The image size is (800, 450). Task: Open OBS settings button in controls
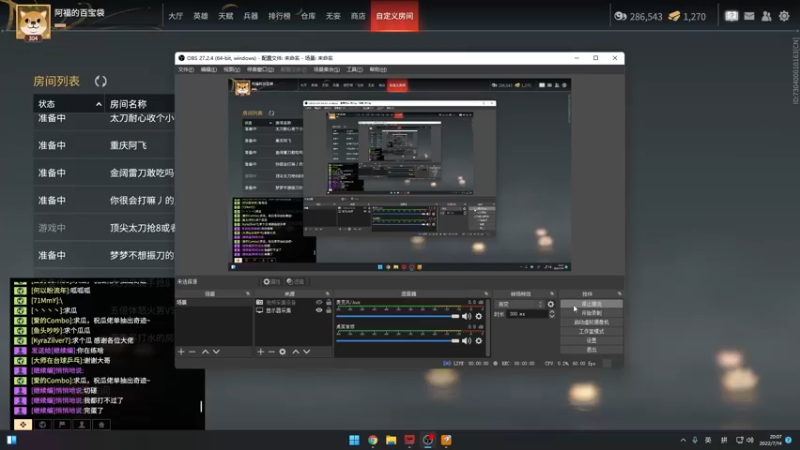pos(591,340)
